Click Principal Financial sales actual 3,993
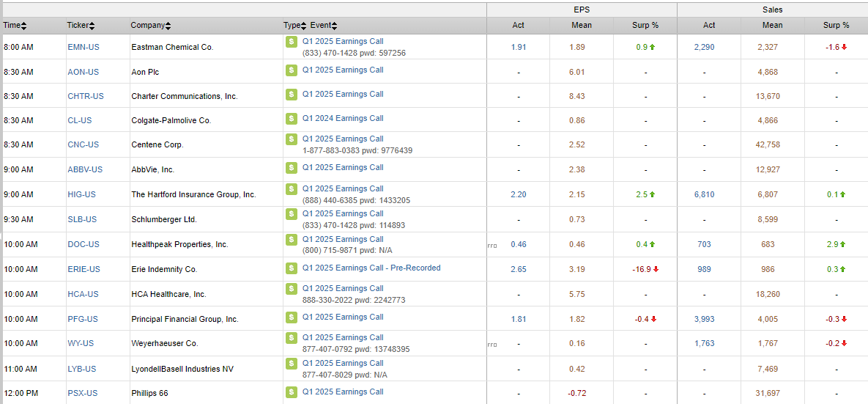The image size is (868, 404). (704, 319)
